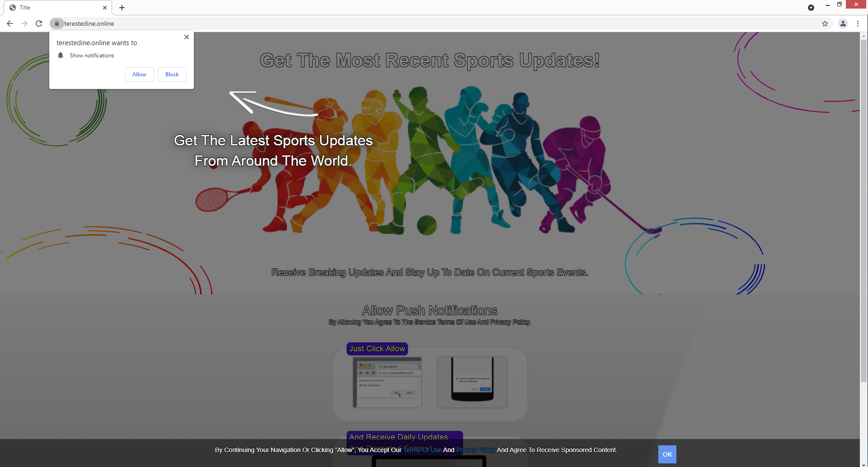Viewport: 868px width, 467px height.
Task: Click the dropdown circle icon in title bar
Action: click(x=811, y=8)
